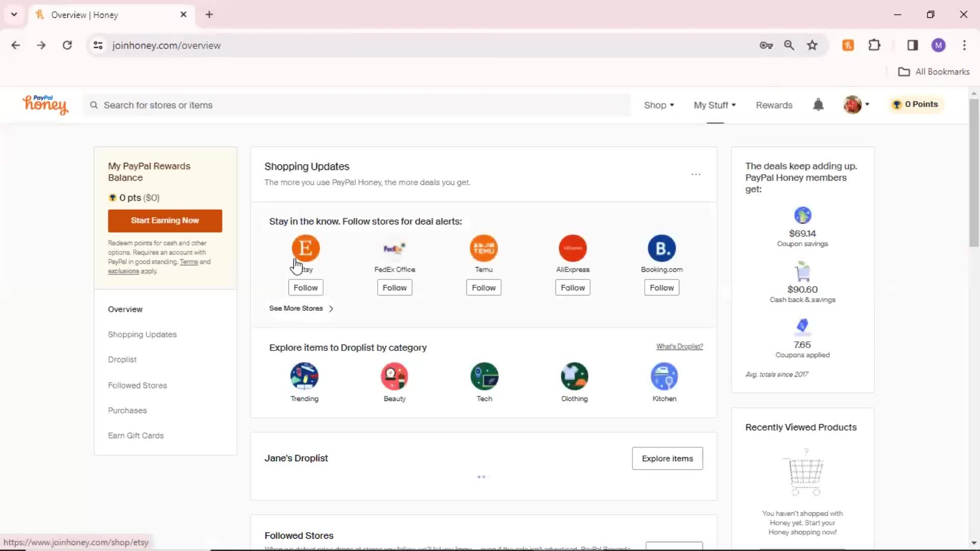Click the AliExpress store icon

[x=573, y=248]
